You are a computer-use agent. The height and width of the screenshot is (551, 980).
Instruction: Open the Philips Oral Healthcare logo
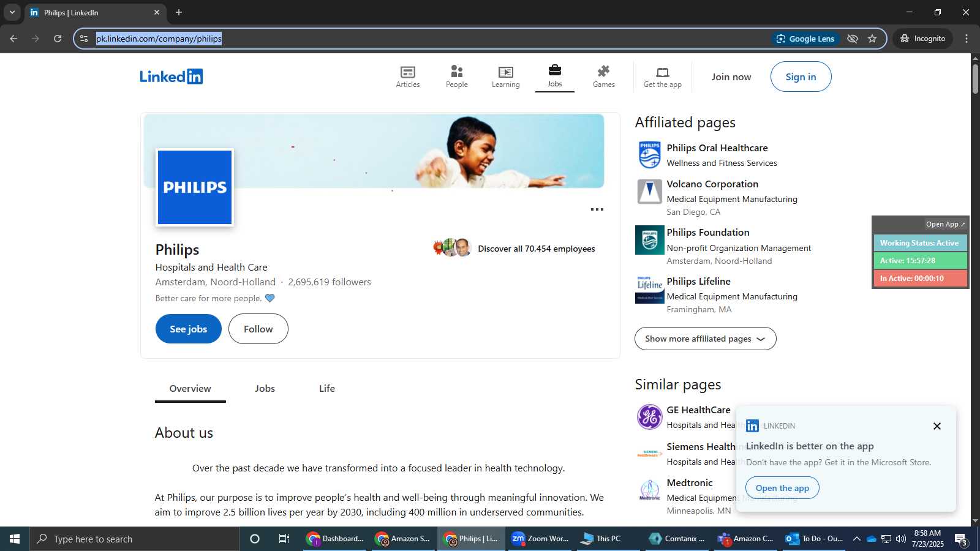pyautogui.click(x=649, y=155)
